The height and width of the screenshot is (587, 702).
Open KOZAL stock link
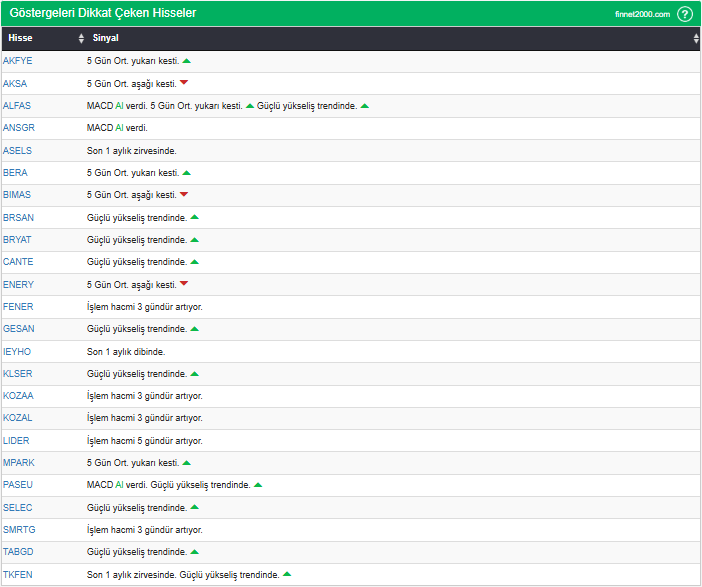17,418
